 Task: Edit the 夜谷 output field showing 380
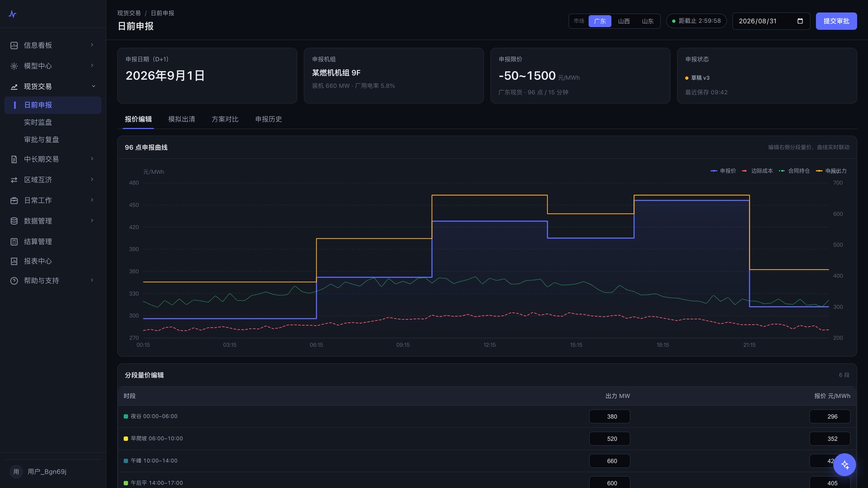pos(610,416)
